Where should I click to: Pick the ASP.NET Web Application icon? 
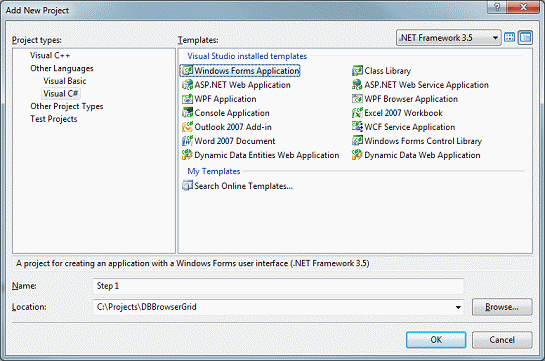[187, 85]
